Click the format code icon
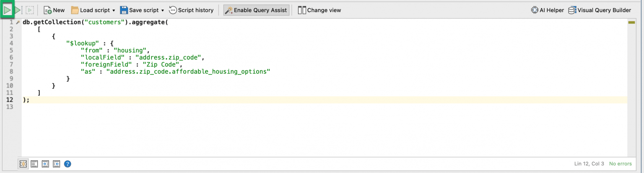Image resolution: width=644 pixels, height=173 pixels. pyautogui.click(x=34, y=164)
